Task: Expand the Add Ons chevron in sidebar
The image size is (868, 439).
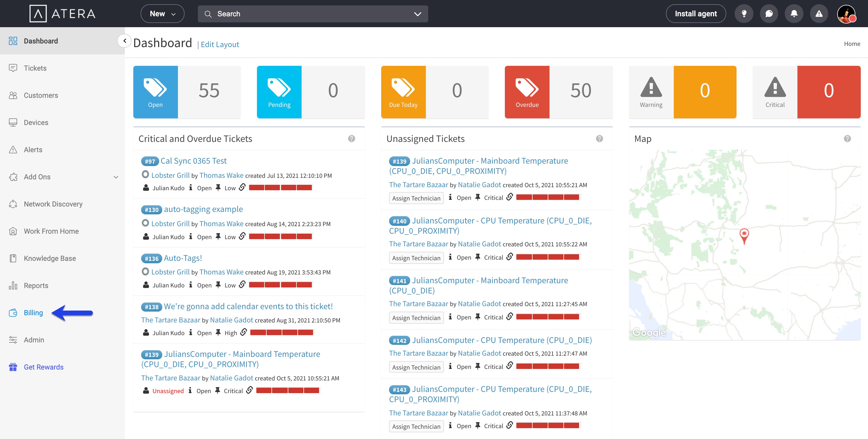Action: (x=116, y=177)
